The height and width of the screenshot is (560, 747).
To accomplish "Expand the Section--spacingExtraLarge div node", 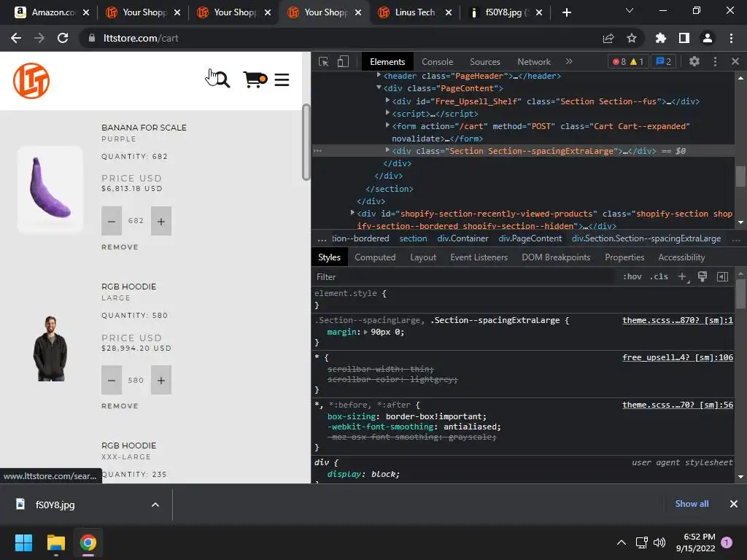I will [x=387, y=150].
